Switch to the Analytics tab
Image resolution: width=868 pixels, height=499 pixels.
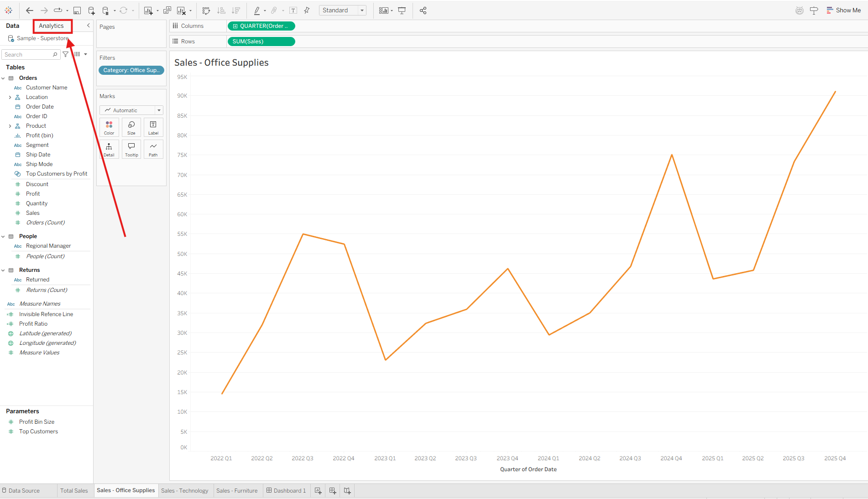[x=52, y=26]
